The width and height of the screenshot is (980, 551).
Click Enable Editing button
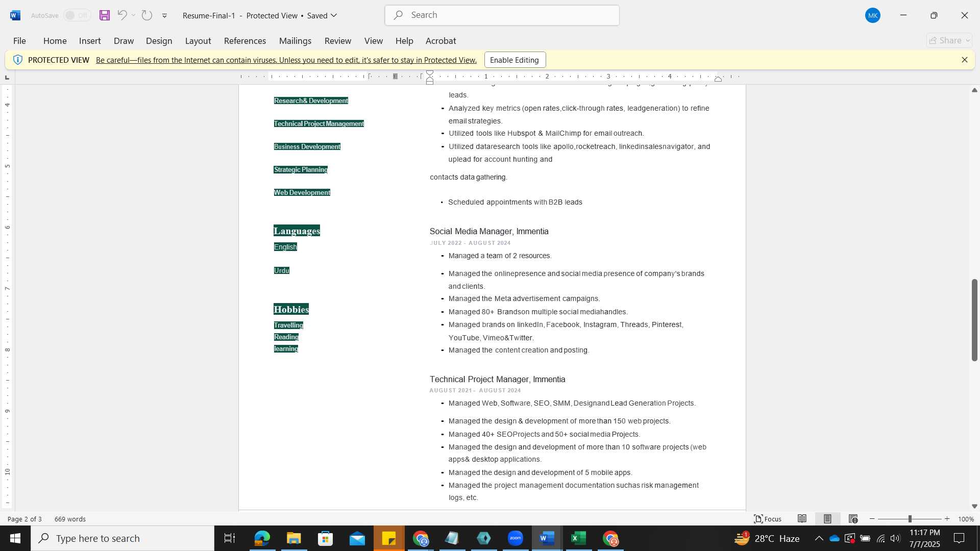514,60
